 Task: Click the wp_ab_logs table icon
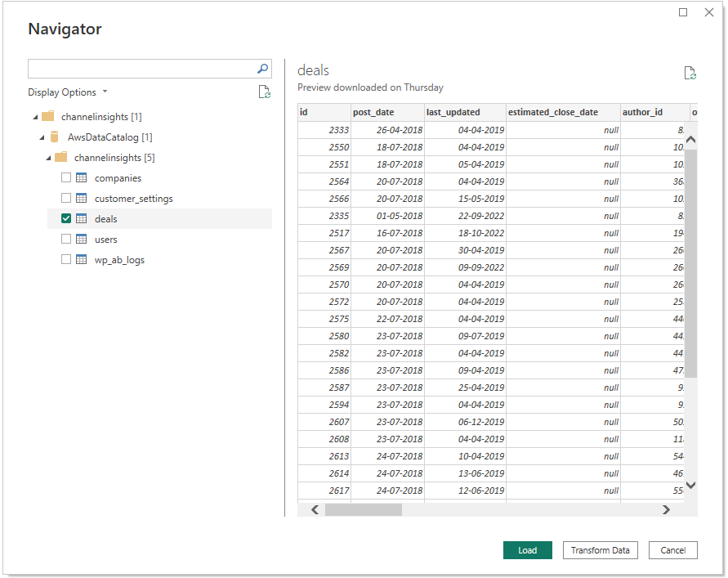81,260
